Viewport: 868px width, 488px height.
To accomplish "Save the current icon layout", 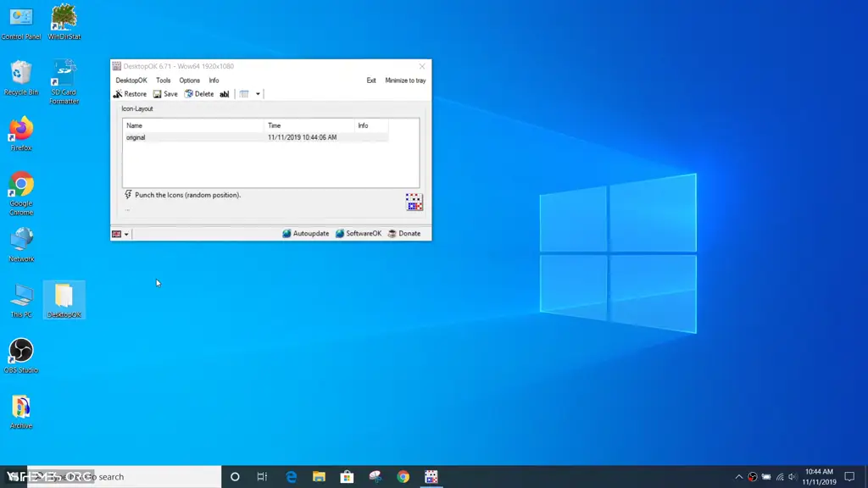I will click(166, 94).
